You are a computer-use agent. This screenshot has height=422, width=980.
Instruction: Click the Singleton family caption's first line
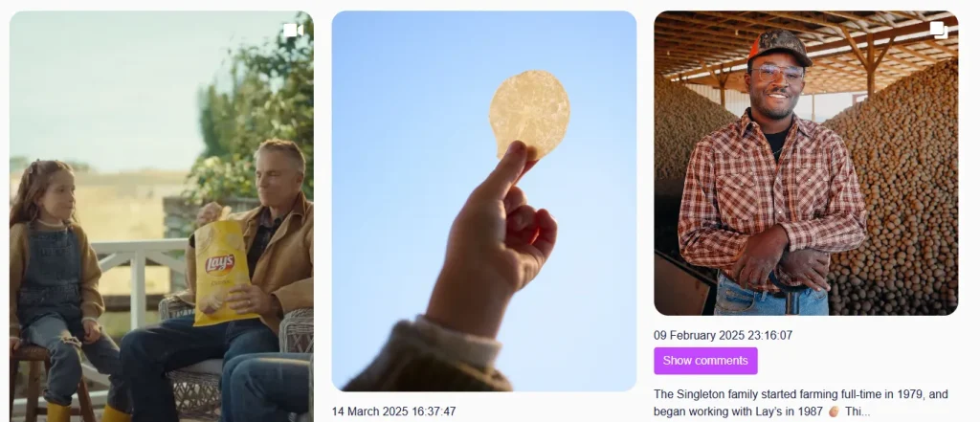[x=801, y=394]
